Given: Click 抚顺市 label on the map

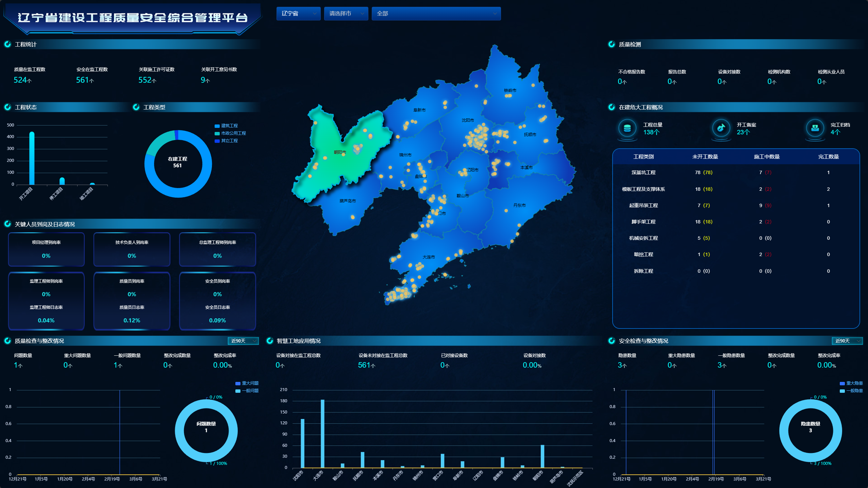Looking at the screenshot, I should 530,135.
